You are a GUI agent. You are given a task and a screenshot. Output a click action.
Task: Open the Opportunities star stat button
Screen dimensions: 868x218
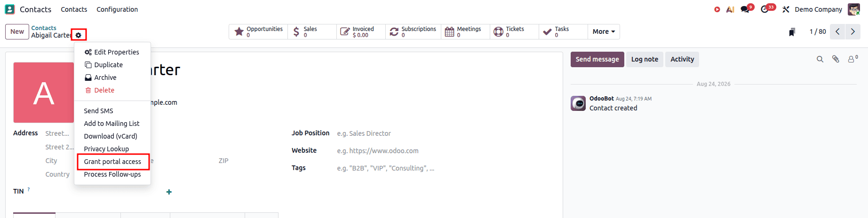(x=258, y=31)
